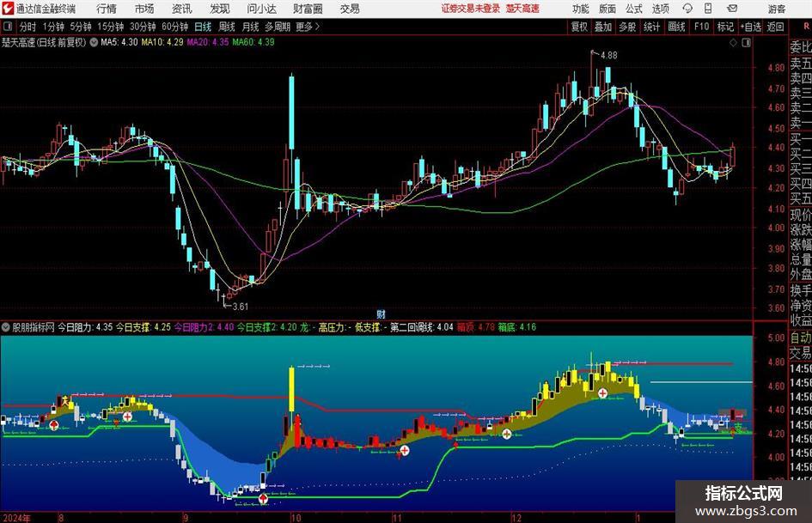Click the month 10 date axis label

click(296, 518)
